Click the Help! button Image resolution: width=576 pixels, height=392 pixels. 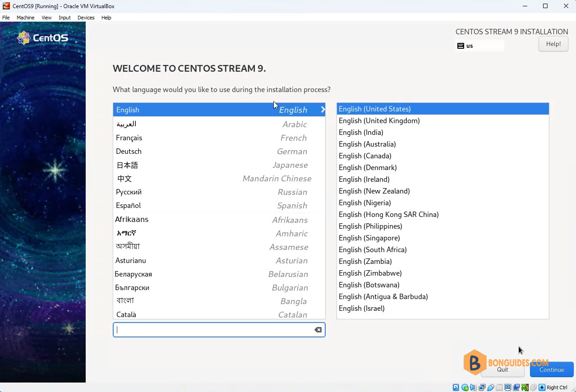tap(553, 44)
